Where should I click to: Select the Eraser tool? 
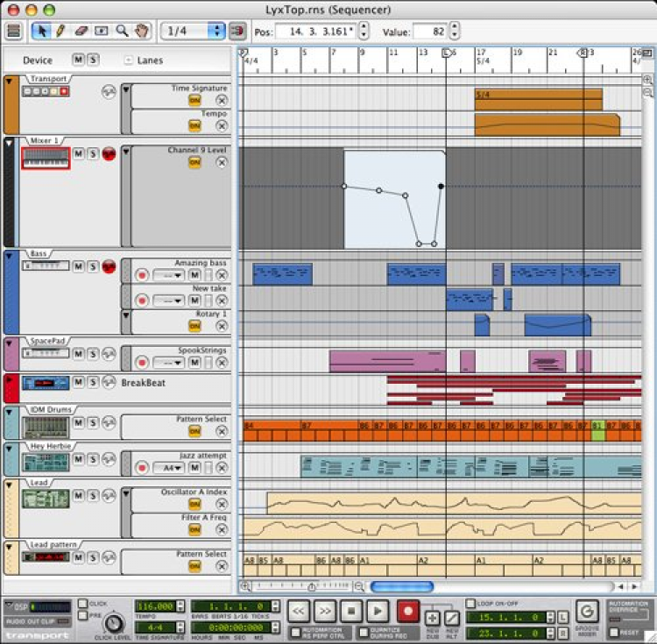(x=81, y=31)
